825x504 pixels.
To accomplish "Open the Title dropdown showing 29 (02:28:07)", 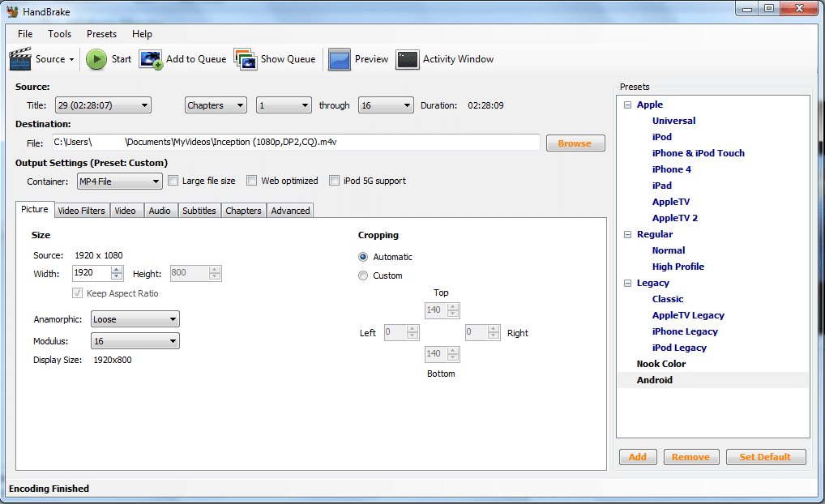I will pyautogui.click(x=103, y=105).
